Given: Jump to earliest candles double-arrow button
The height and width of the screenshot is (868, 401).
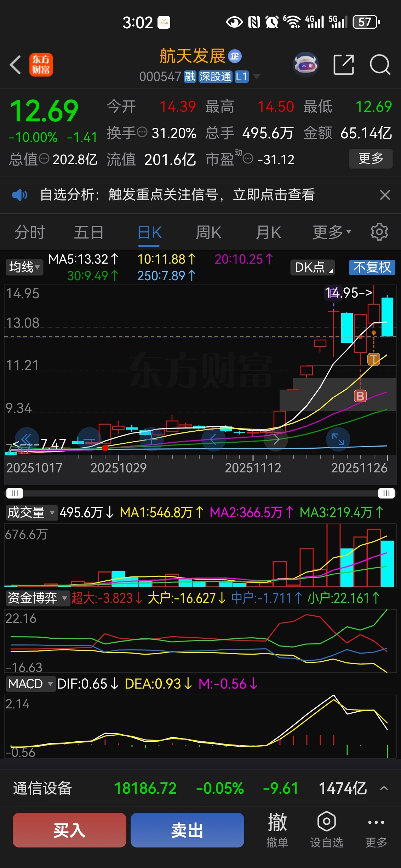Looking at the screenshot, I should click(27, 439).
